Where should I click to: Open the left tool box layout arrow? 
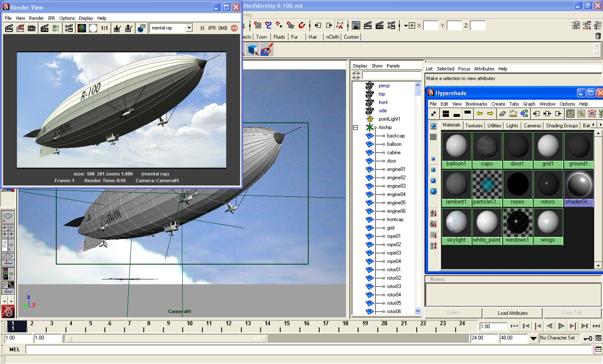[5, 301]
